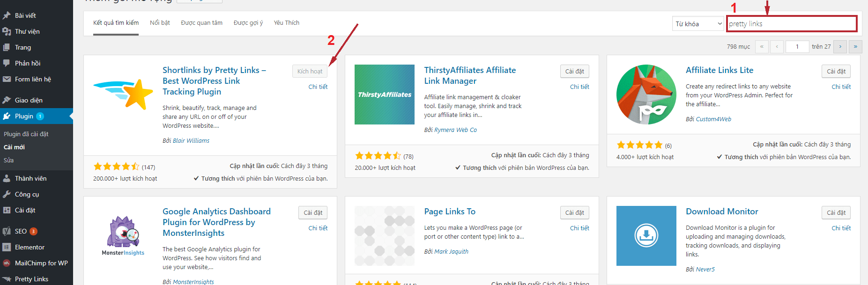Open Phản hồi comments icon
The image size is (868, 285).
(7, 63)
